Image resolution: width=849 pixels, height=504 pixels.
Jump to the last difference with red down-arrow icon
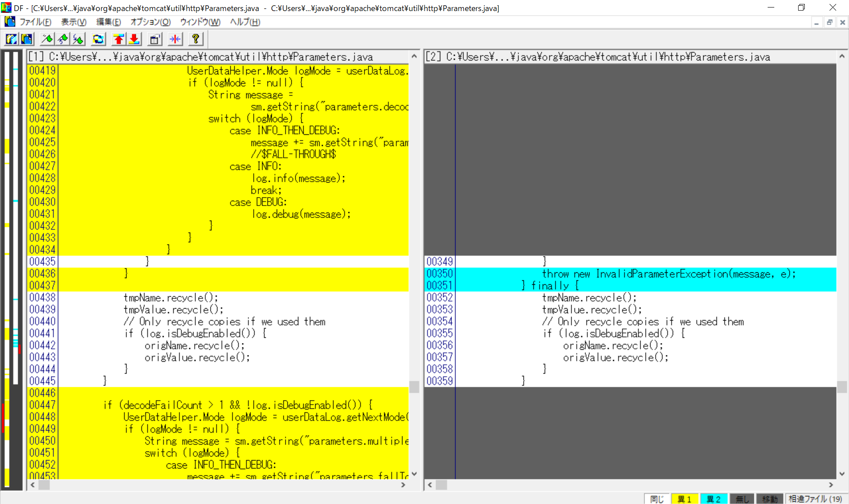click(134, 39)
